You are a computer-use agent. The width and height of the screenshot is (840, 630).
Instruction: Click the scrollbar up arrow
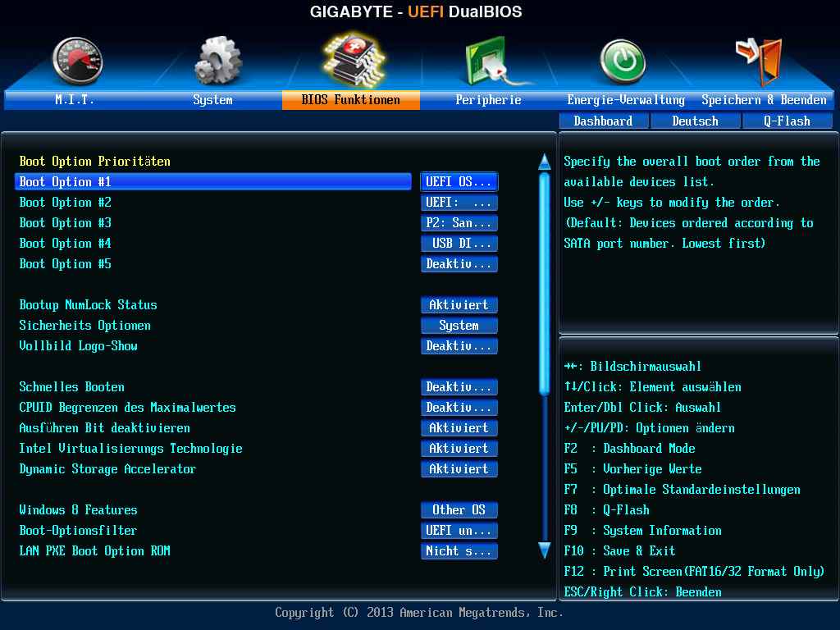(x=545, y=162)
